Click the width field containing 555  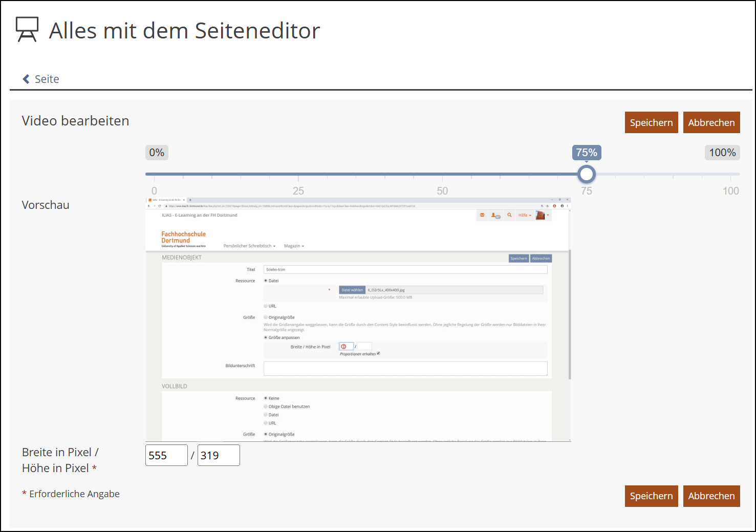(166, 455)
